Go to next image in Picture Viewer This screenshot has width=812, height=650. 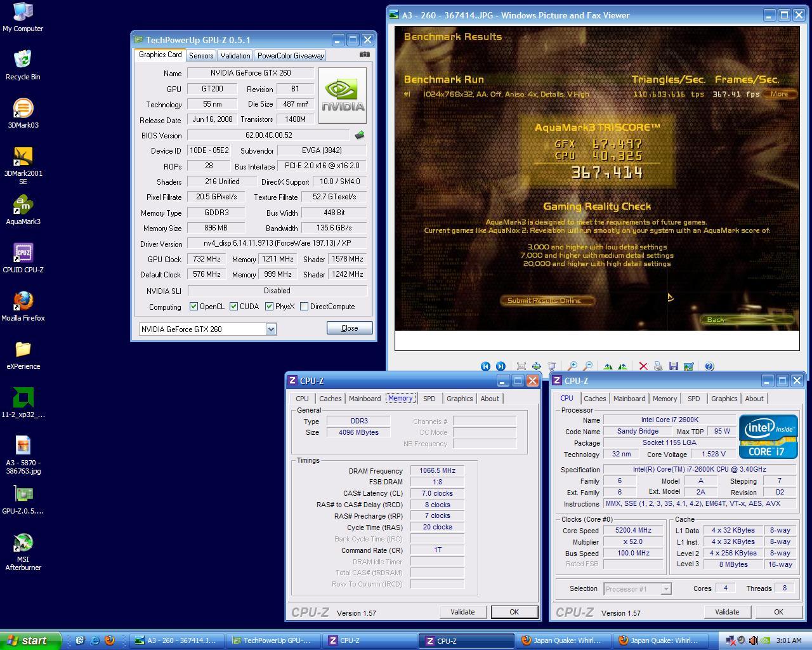click(501, 366)
